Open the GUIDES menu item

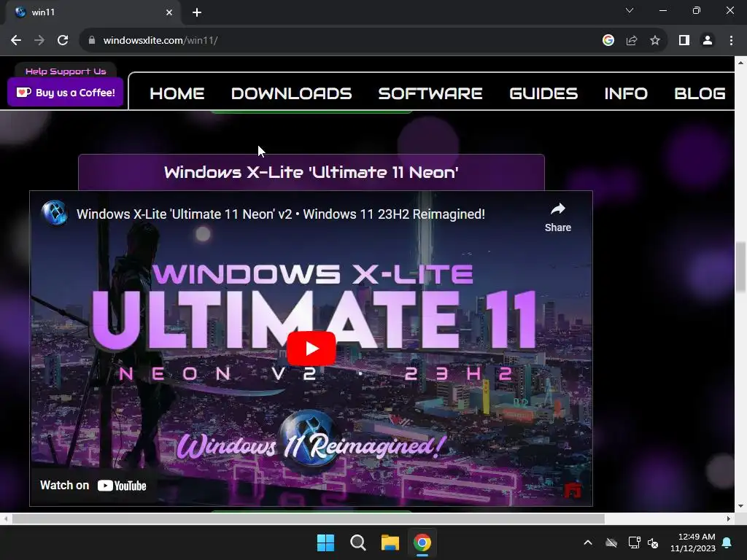(543, 93)
